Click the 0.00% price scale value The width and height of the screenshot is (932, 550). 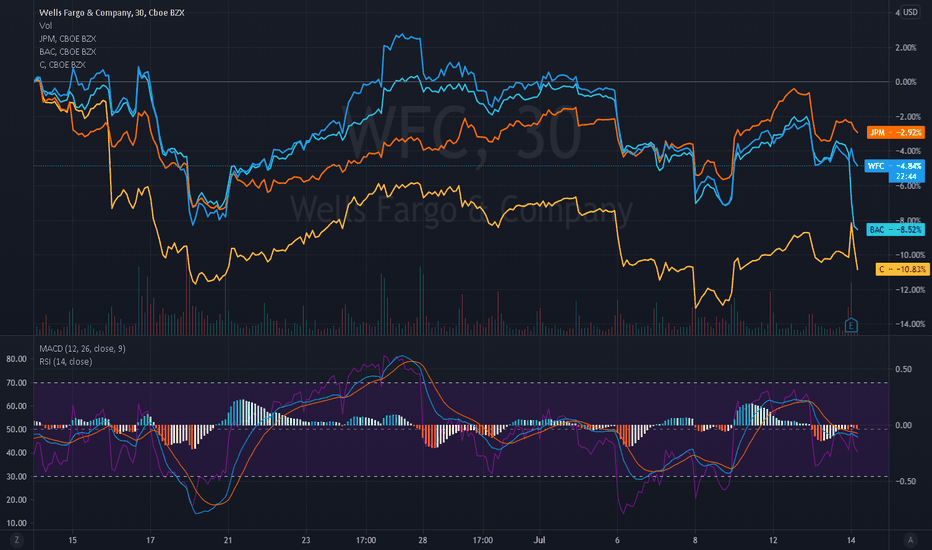tap(906, 82)
